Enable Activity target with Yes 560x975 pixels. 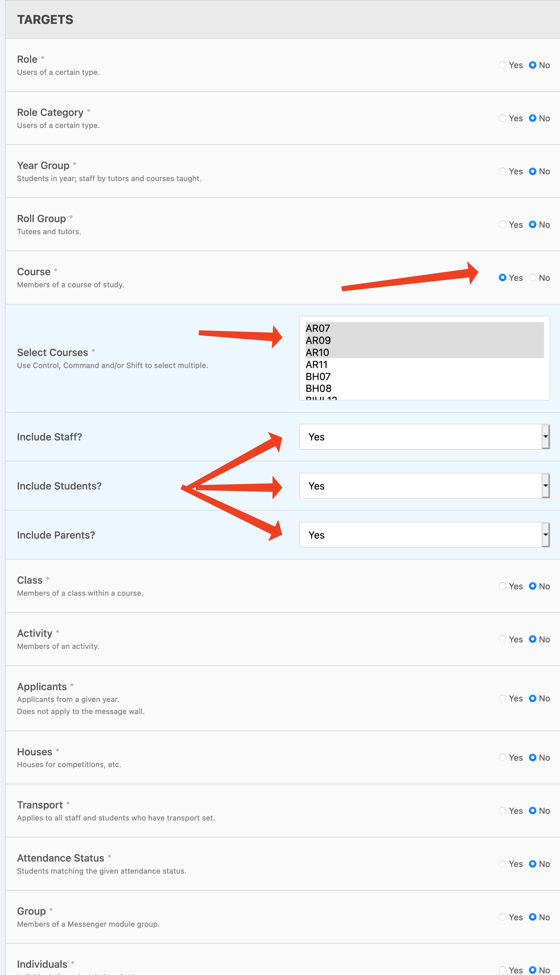coord(502,639)
